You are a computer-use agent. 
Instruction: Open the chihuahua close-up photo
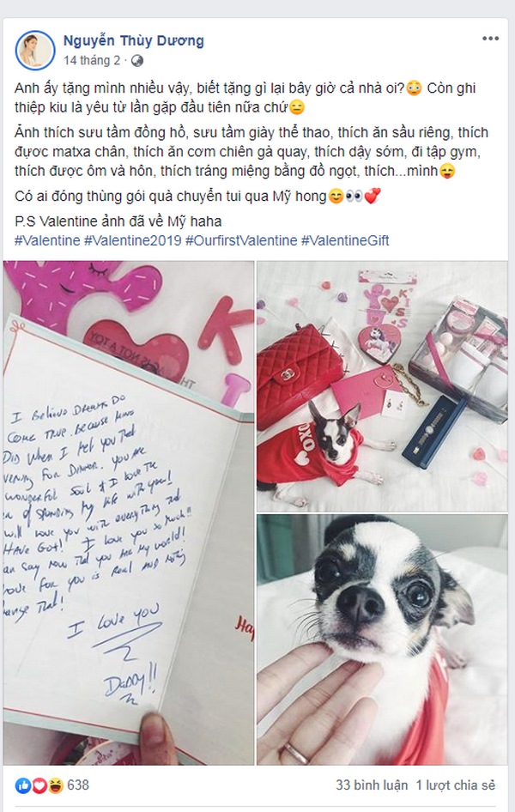pyautogui.click(x=382, y=639)
